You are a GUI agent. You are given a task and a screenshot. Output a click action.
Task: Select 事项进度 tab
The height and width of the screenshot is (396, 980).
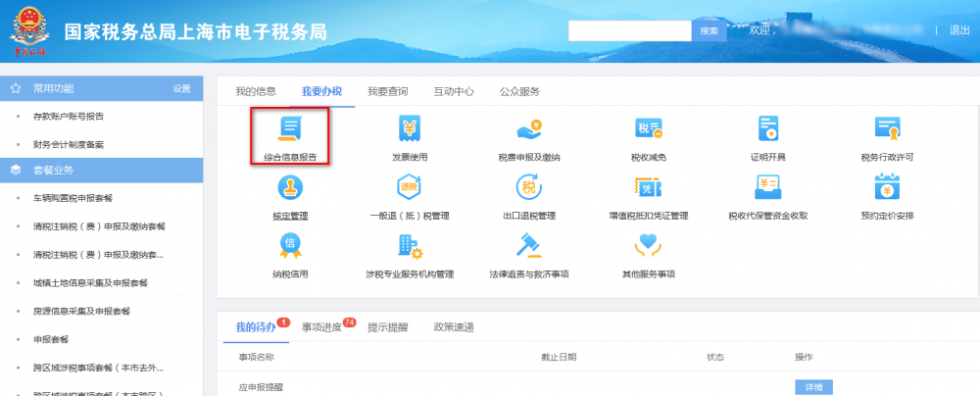(x=321, y=327)
